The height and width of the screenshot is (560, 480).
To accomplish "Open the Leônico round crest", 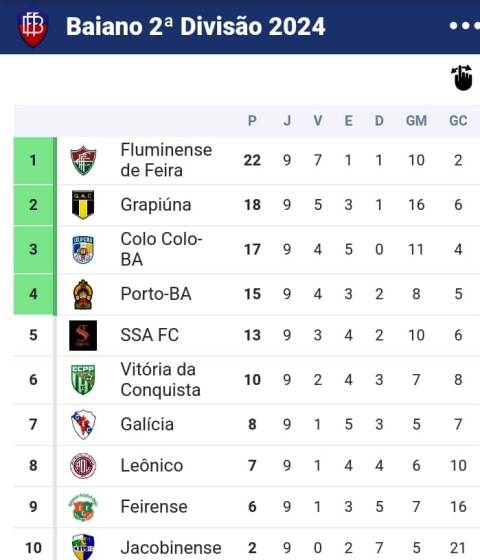I will (x=83, y=466).
